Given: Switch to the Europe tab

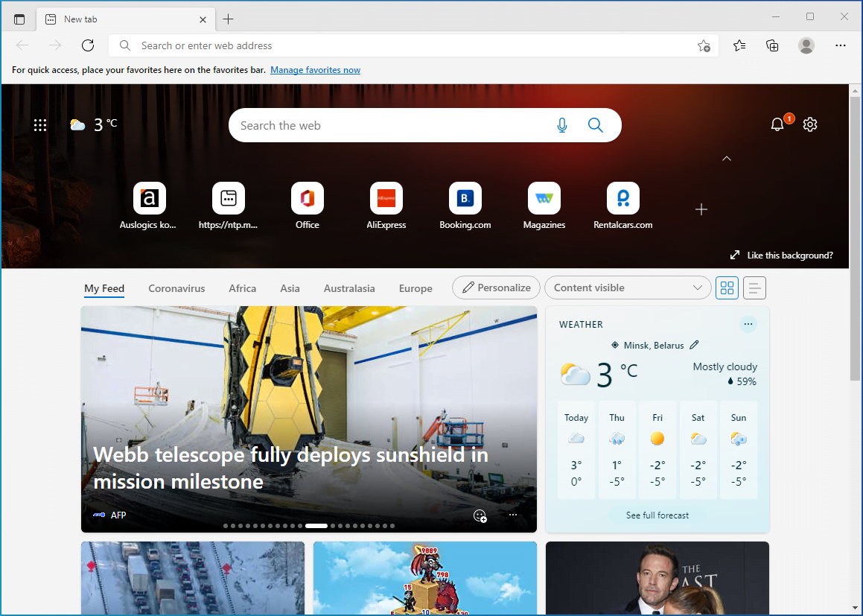Looking at the screenshot, I should click(415, 288).
